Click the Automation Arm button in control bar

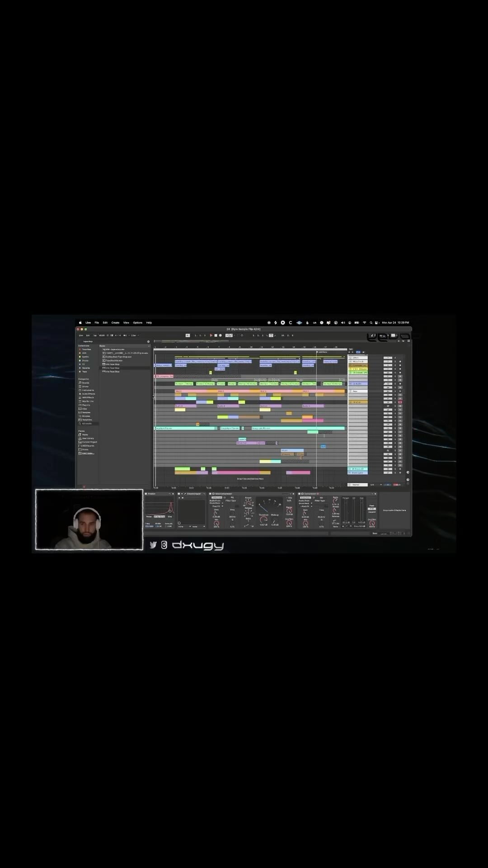point(231,335)
